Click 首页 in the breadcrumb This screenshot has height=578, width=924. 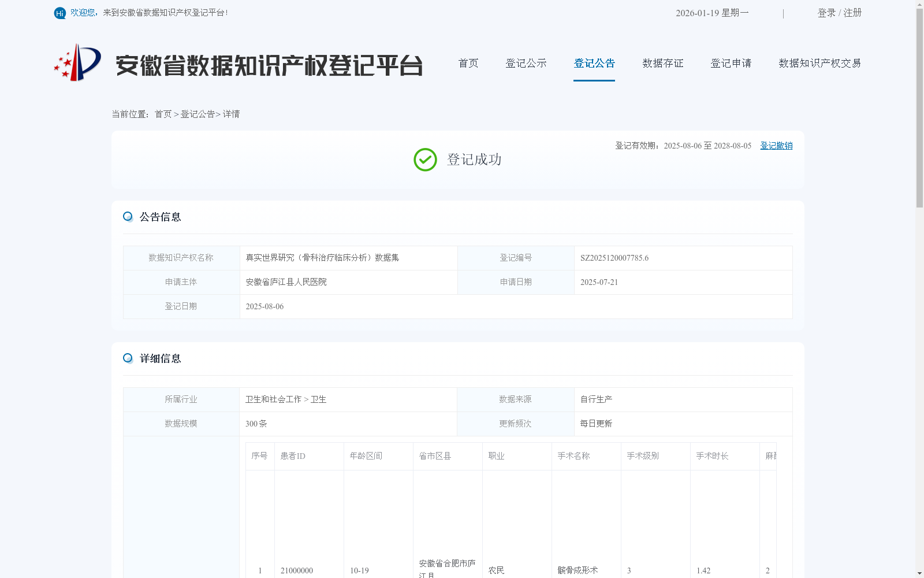tap(163, 114)
